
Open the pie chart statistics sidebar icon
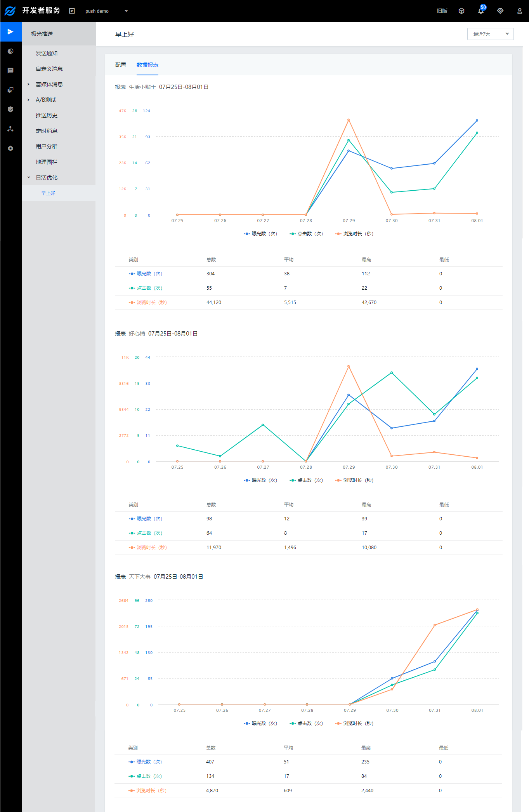10,51
